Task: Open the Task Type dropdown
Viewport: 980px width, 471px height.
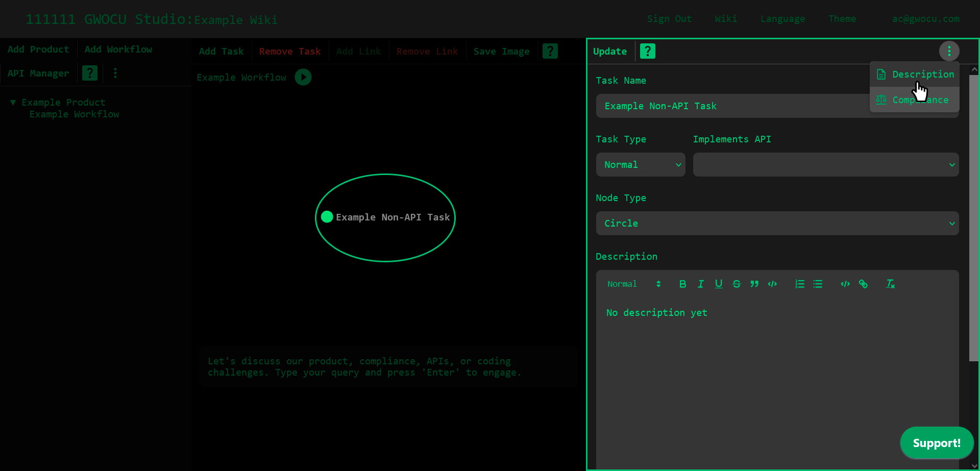Action: [641, 165]
